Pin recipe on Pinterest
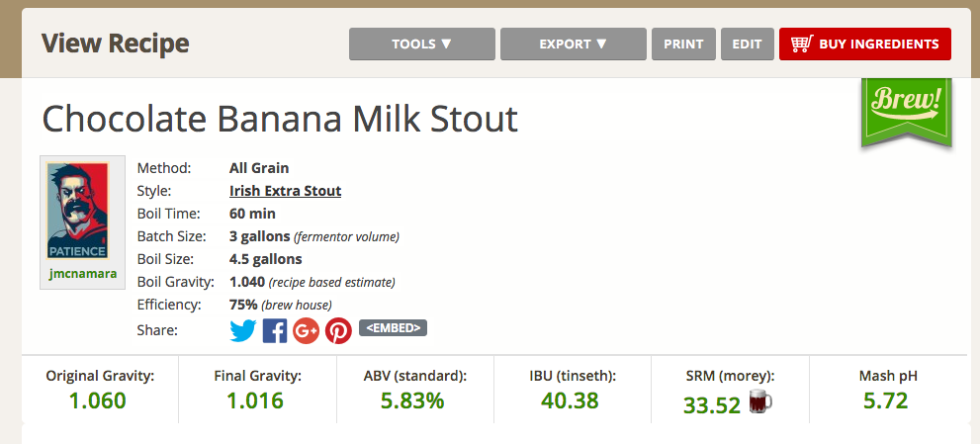 tap(338, 330)
